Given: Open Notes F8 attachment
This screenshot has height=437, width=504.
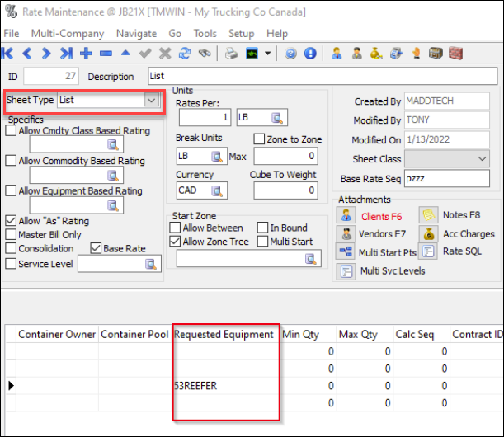Looking at the screenshot, I should pyautogui.click(x=428, y=216).
